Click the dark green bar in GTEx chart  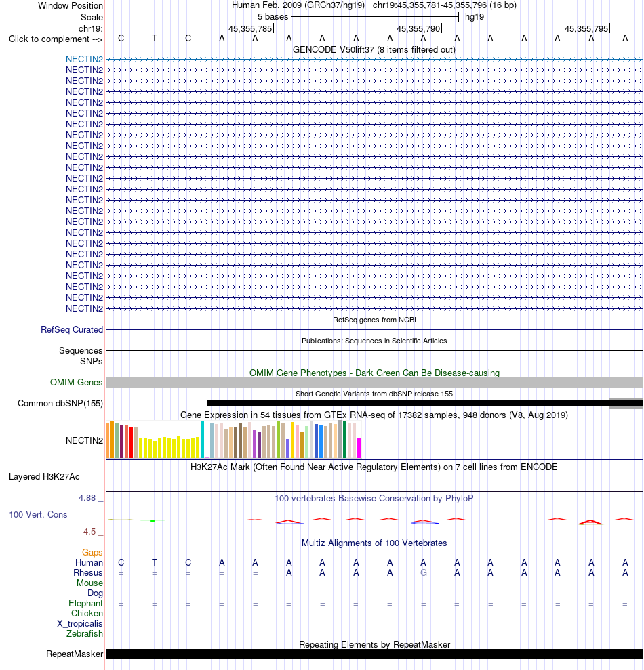(x=344, y=439)
